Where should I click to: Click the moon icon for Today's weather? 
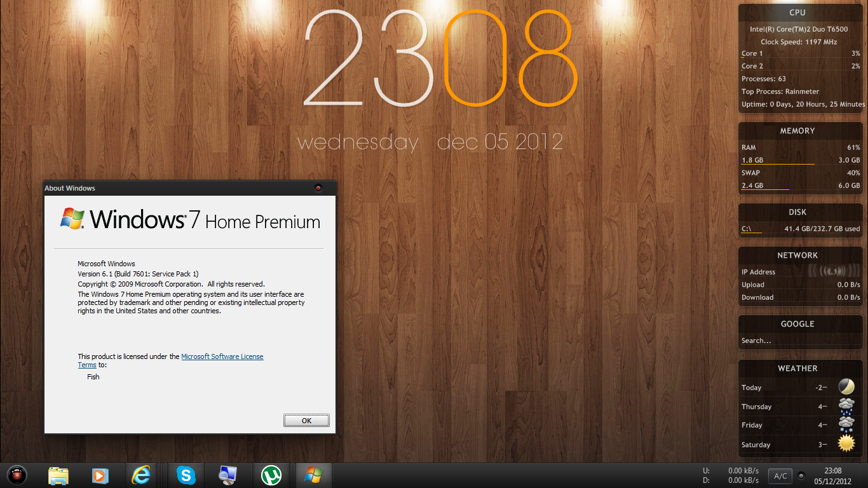(846, 386)
